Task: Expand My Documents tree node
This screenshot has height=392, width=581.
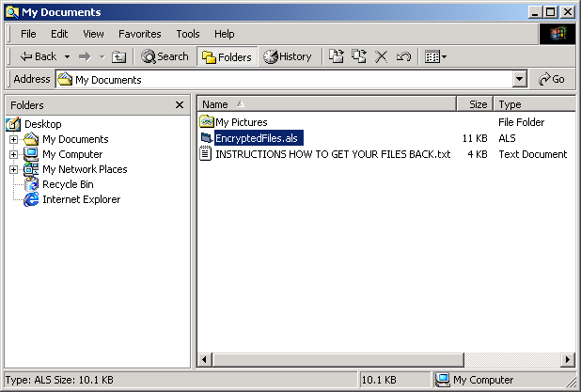Action: click(13, 139)
